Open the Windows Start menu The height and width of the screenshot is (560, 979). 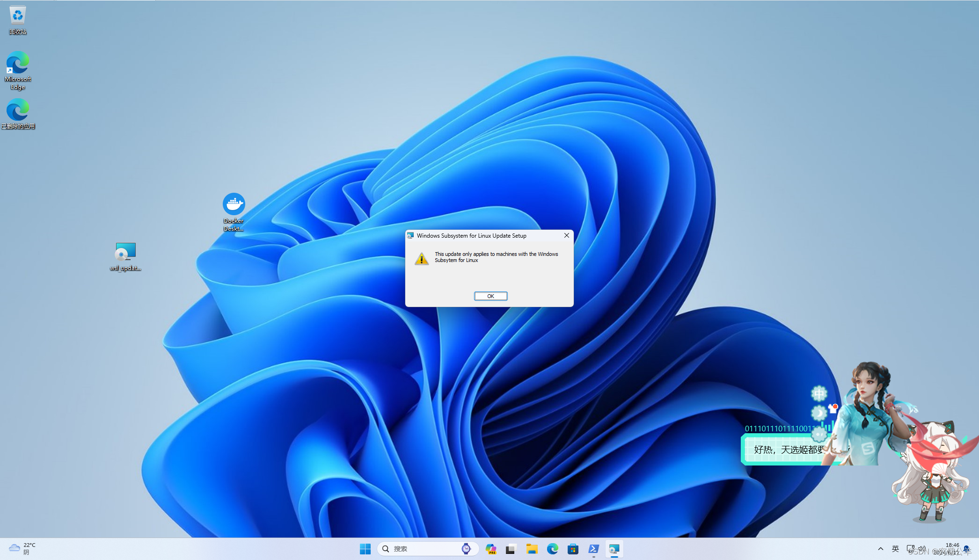click(x=365, y=549)
